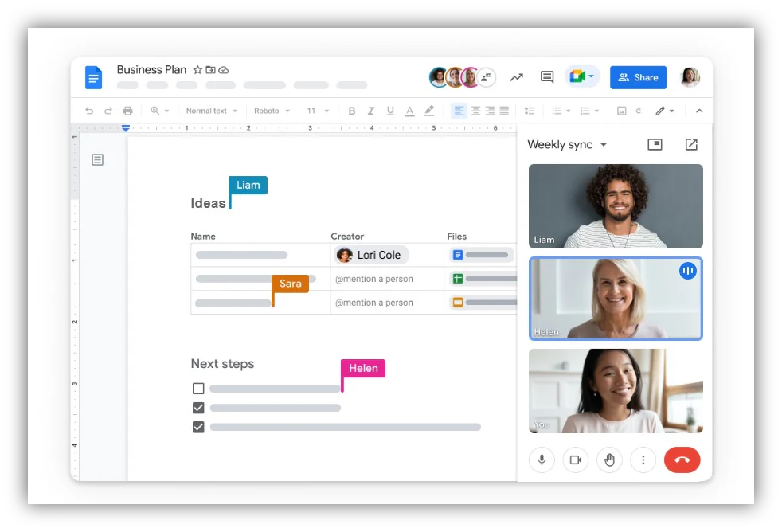
Task: Toggle italic formatting
Action: (370, 111)
